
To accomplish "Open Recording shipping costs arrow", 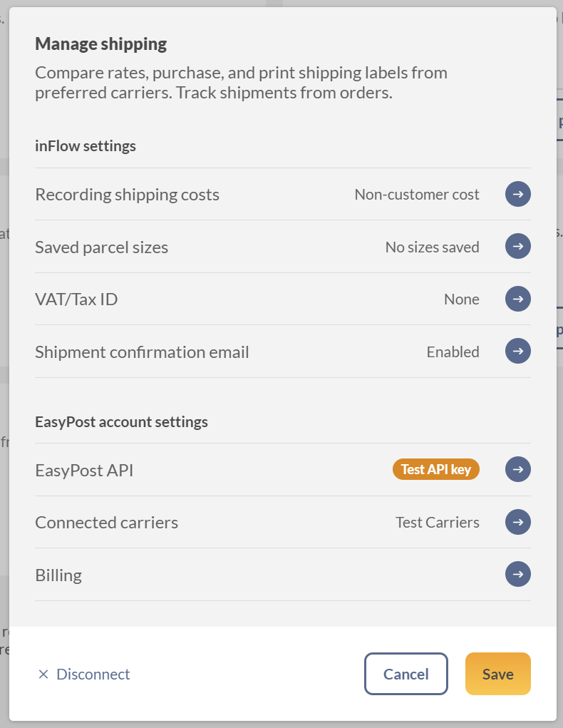I will click(518, 194).
